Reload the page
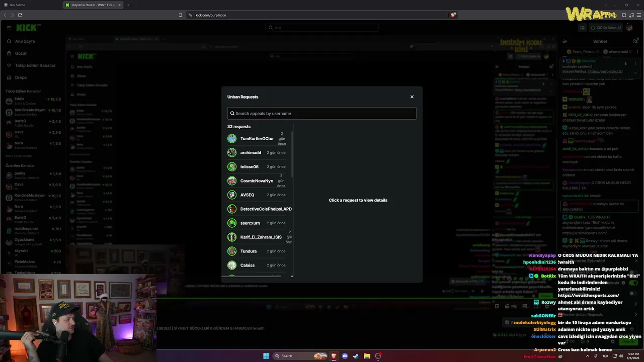This screenshot has height=362, width=644. 20,15
